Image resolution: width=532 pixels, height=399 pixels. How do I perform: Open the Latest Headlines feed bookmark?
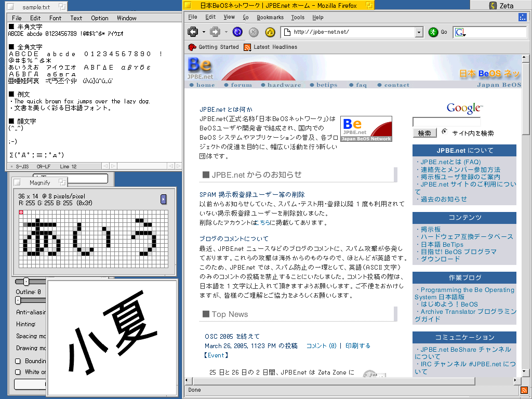tap(270, 47)
